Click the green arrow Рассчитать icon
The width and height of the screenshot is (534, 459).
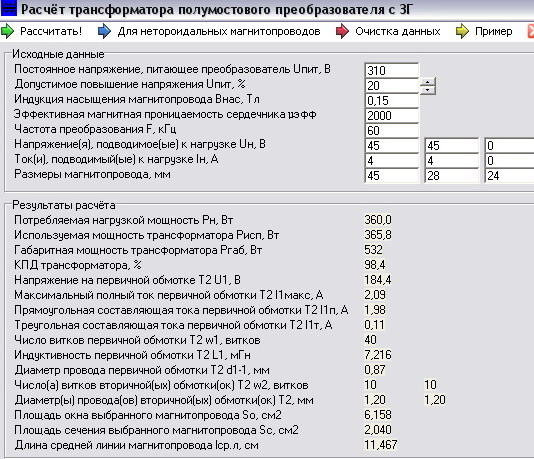[7, 31]
